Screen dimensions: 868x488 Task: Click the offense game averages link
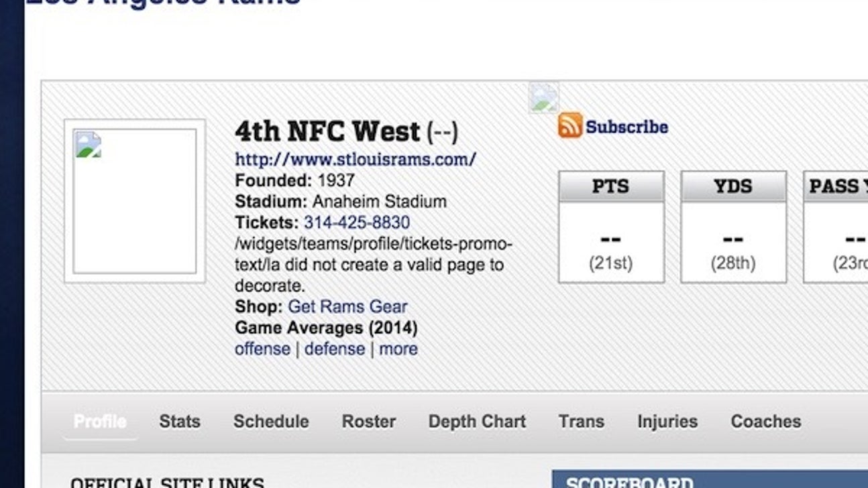[262, 349]
